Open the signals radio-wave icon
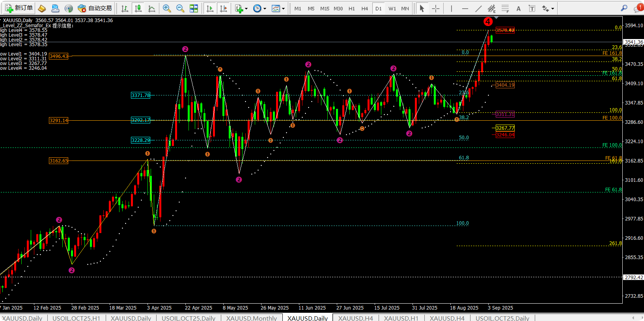This screenshot has width=644, height=321. coord(69,8)
